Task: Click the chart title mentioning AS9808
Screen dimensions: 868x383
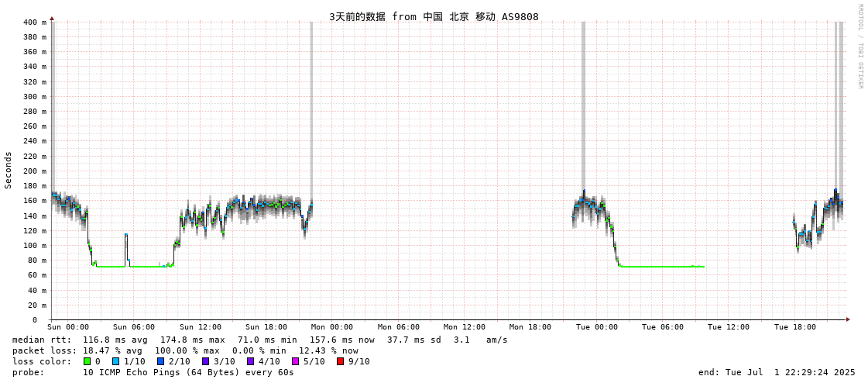Action: (x=434, y=16)
